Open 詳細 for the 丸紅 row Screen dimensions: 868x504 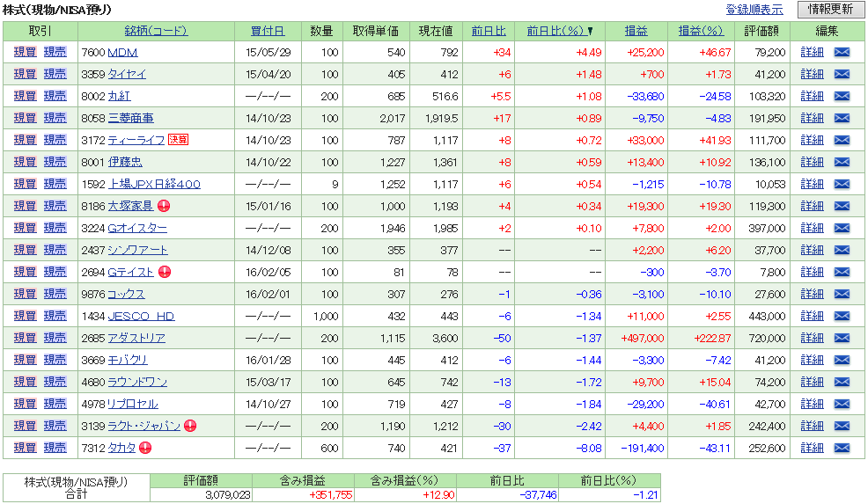click(x=812, y=96)
